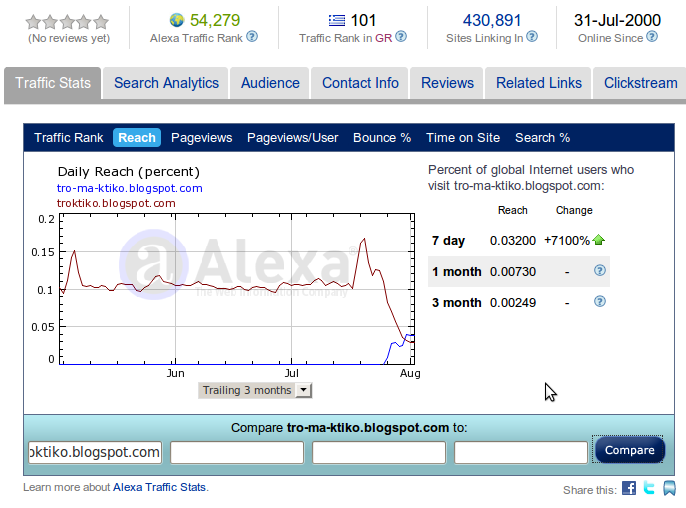686x508 pixels.
Task: Click the second compare site input field
Action: click(x=237, y=452)
